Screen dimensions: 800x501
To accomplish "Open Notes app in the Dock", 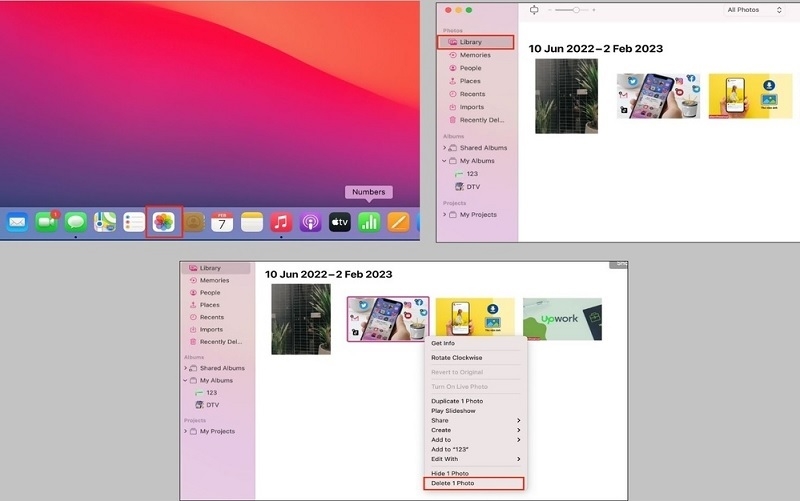I will tap(252, 222).
